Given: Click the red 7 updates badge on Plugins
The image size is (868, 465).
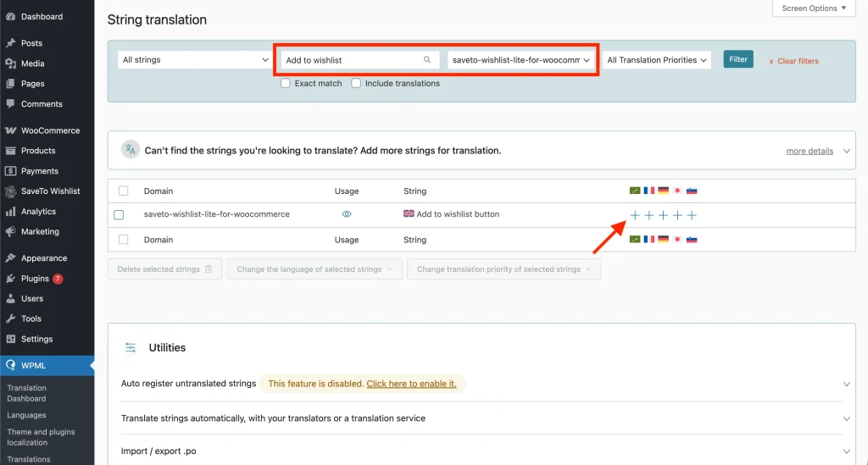Looking at the screenshot, I should (58, 279).
